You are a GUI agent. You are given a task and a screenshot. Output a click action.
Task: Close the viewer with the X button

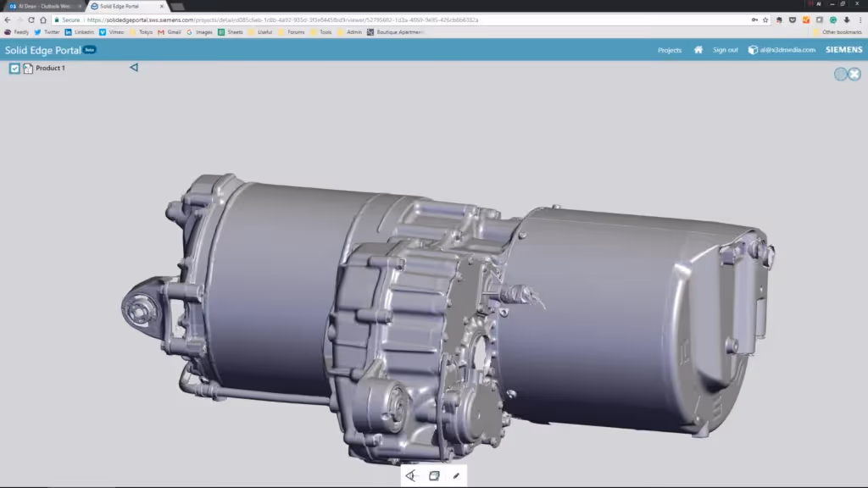[854, 74]
